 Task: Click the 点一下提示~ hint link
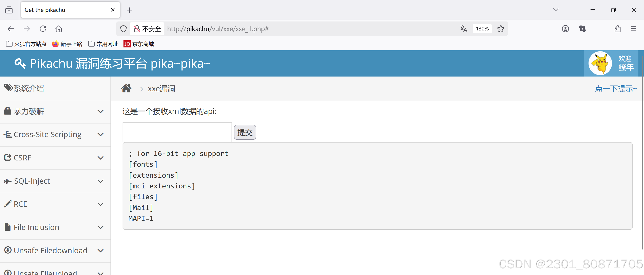[x=616, y=89]
